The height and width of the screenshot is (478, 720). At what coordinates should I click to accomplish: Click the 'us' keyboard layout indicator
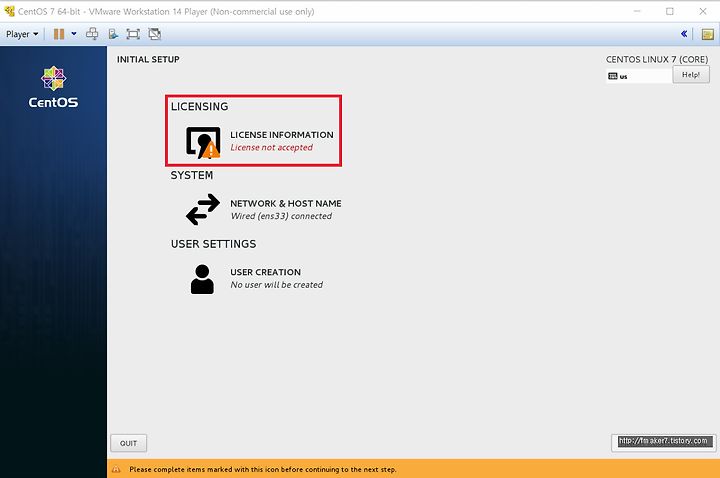(x=639, y=76)
